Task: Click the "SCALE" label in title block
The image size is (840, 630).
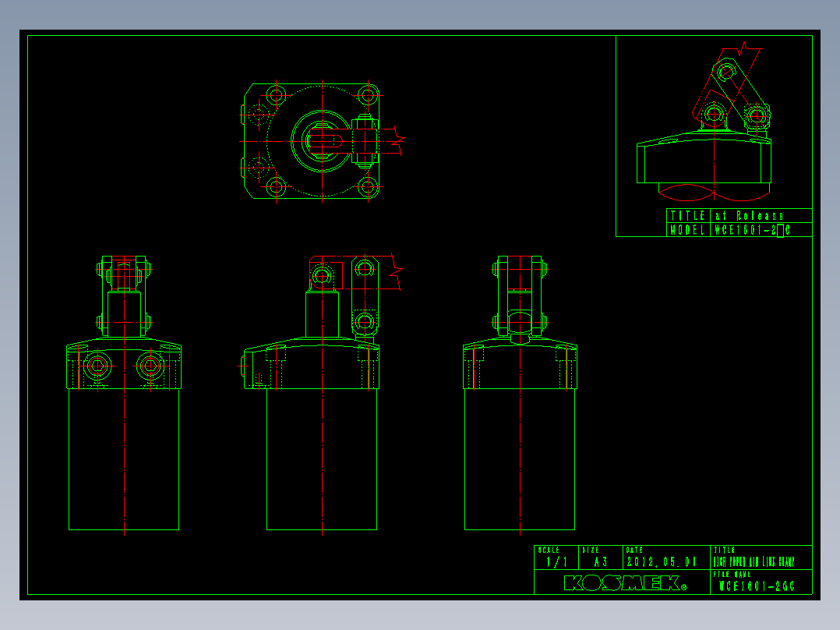Action: [549, 550]
